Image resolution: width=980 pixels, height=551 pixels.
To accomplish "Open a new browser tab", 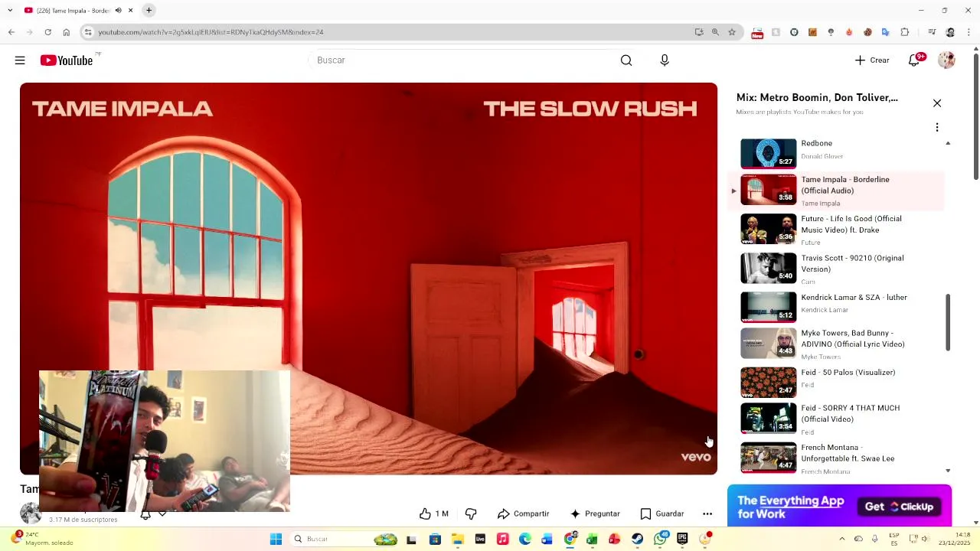I will (149, 11).
